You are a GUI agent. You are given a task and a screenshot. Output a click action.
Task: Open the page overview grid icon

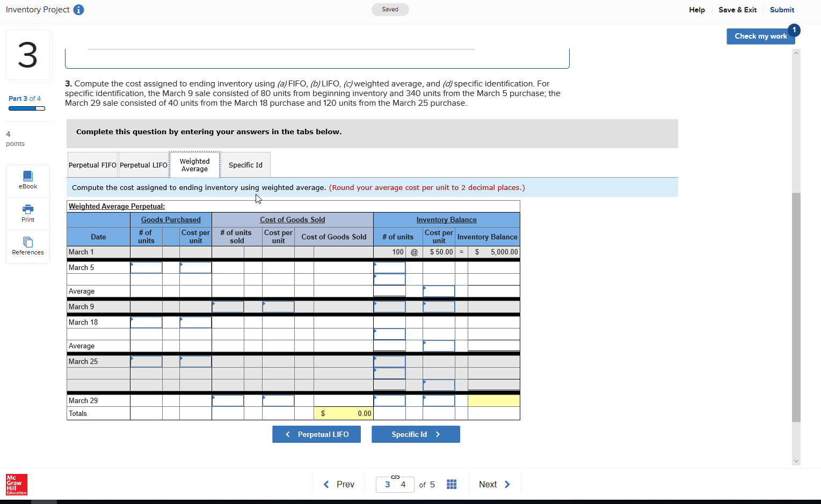452,484
